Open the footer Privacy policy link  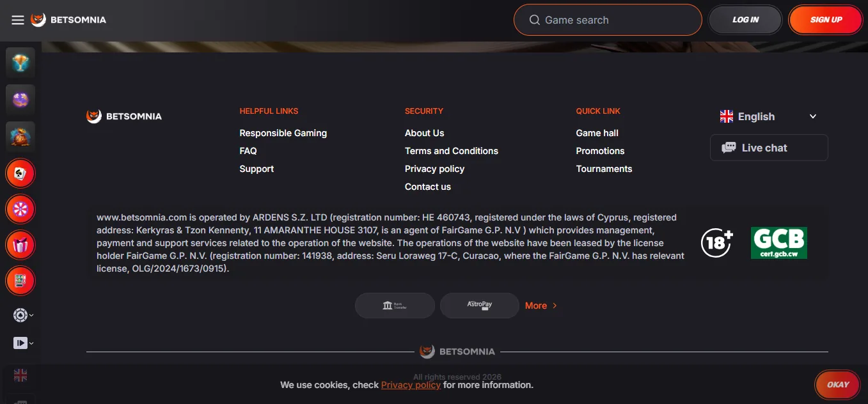(x=435, y=169)
